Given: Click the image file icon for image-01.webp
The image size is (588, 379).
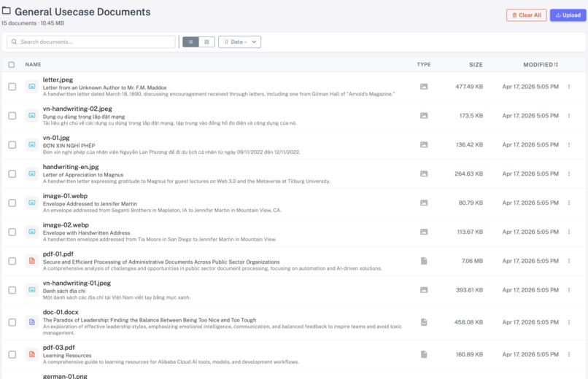Looking at the screenshot, I should click(x=32, y=203).
